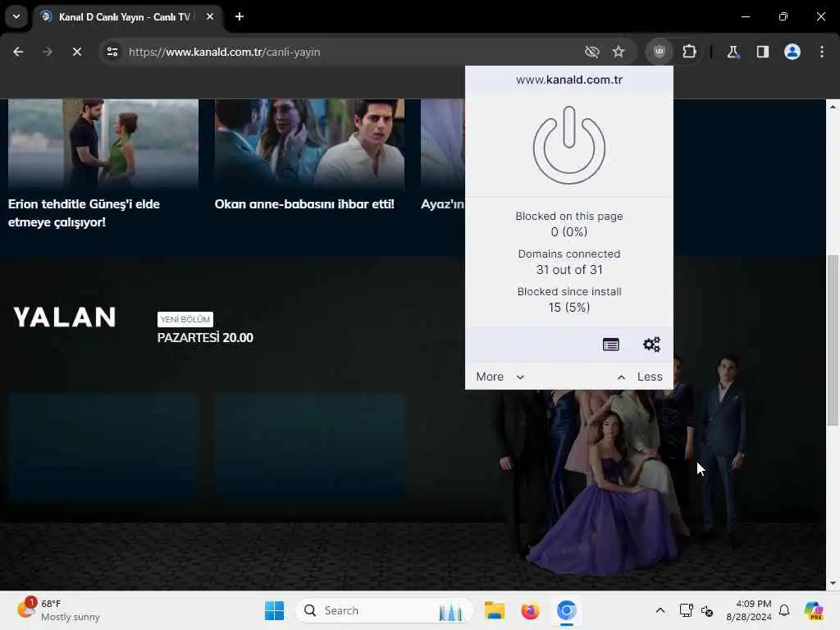View site information icon in address bar
This screenshot has width=840, height=630.
tap(112, 52)
